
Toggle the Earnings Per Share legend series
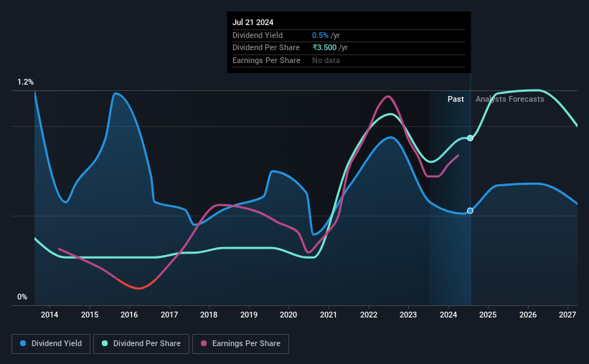click(x=240, y=344)
